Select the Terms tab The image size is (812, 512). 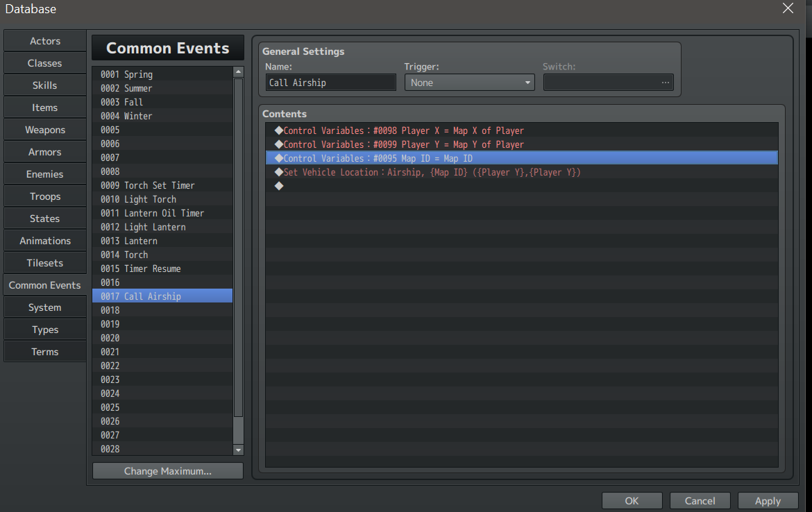tap(45, 352)
